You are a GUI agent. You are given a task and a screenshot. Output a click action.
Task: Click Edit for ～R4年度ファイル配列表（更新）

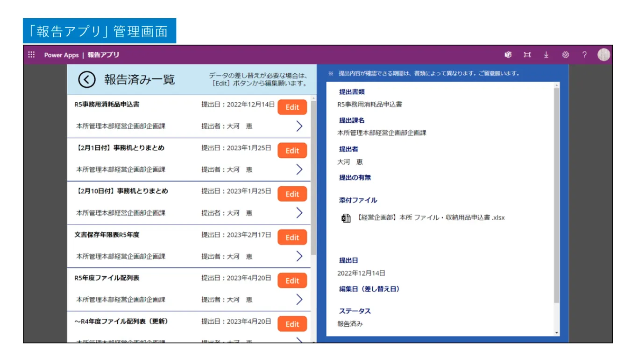(292, 324)
